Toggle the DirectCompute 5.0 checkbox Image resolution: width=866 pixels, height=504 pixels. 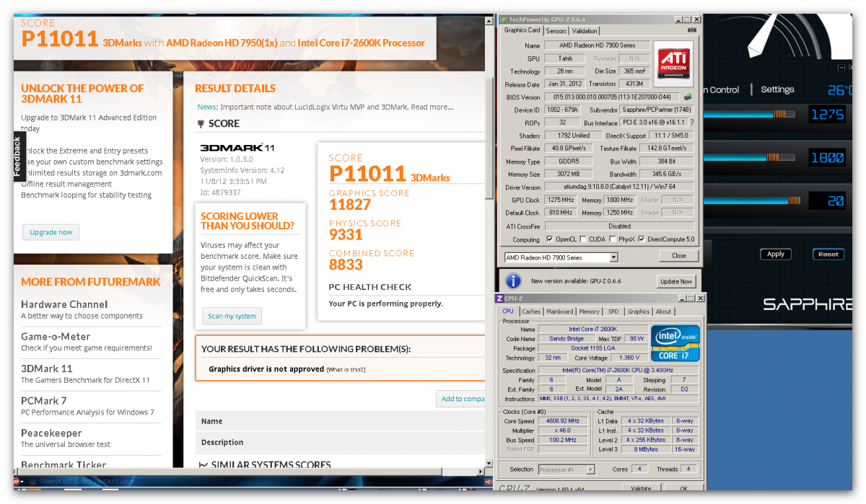click(x=642, y=239)
